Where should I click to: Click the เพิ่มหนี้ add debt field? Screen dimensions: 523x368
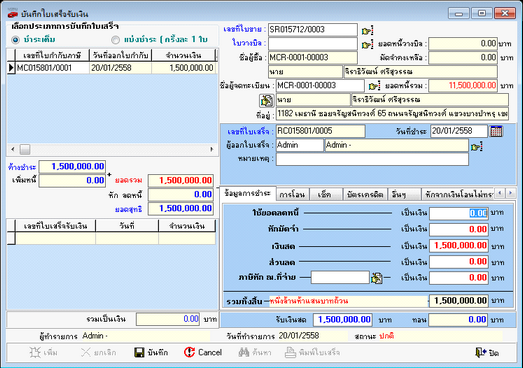[x=72, y=180]
